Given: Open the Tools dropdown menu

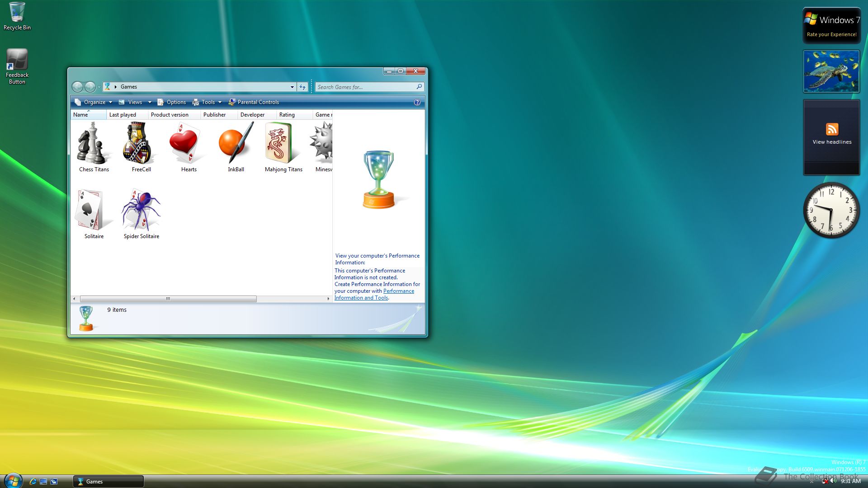Looking at the screenshot, I should 207,102.
